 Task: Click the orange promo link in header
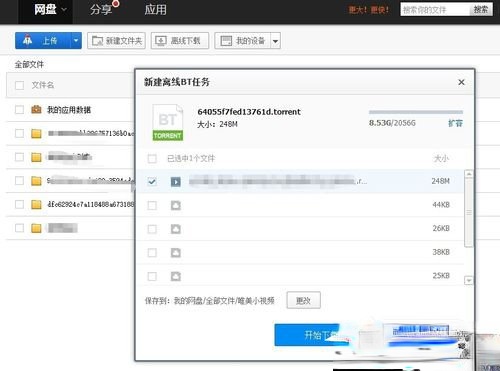[369, 10]
